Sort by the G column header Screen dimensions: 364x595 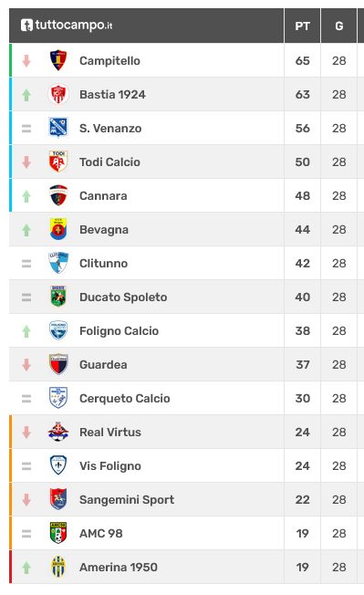click(339, 26)
